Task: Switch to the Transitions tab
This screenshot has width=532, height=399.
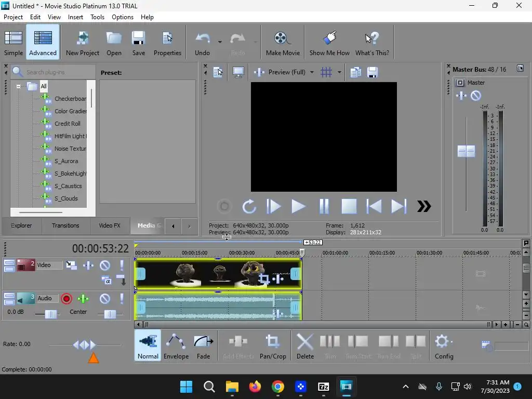Action: coord(65,225)
